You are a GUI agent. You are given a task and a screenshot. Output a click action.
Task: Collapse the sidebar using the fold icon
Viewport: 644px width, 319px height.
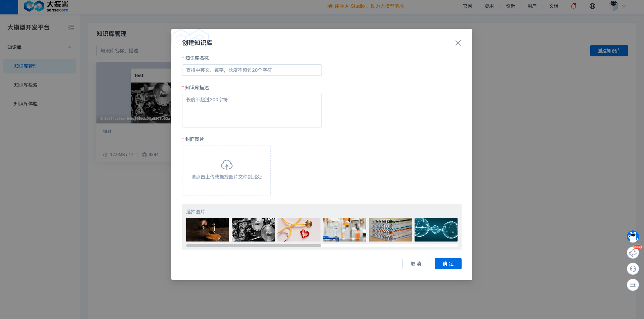71,28
